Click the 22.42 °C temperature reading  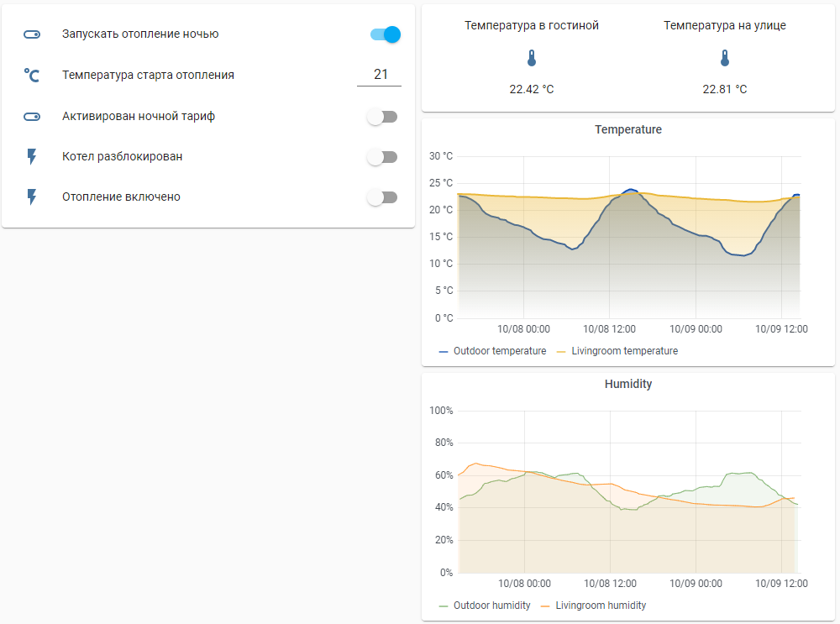[x=531, y=88]
